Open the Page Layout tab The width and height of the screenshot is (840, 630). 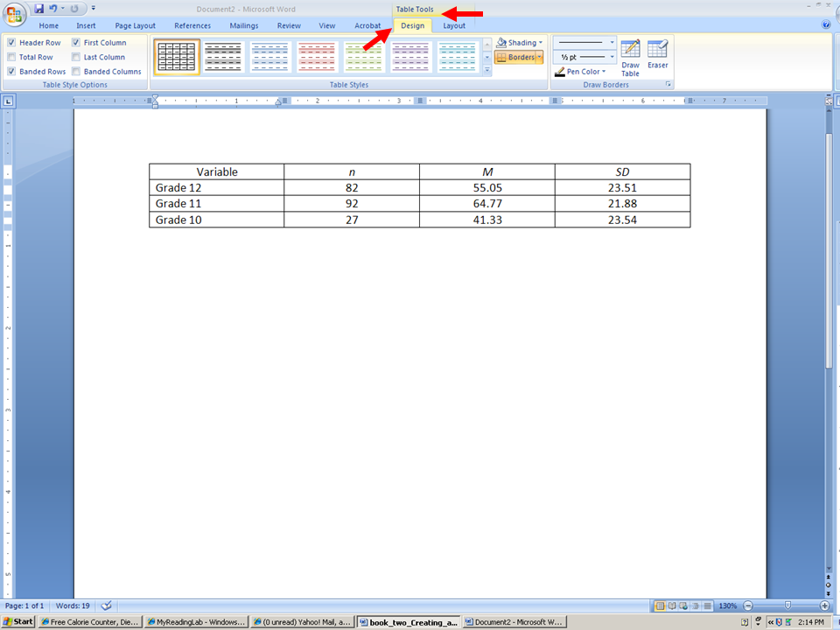(135, 26)
